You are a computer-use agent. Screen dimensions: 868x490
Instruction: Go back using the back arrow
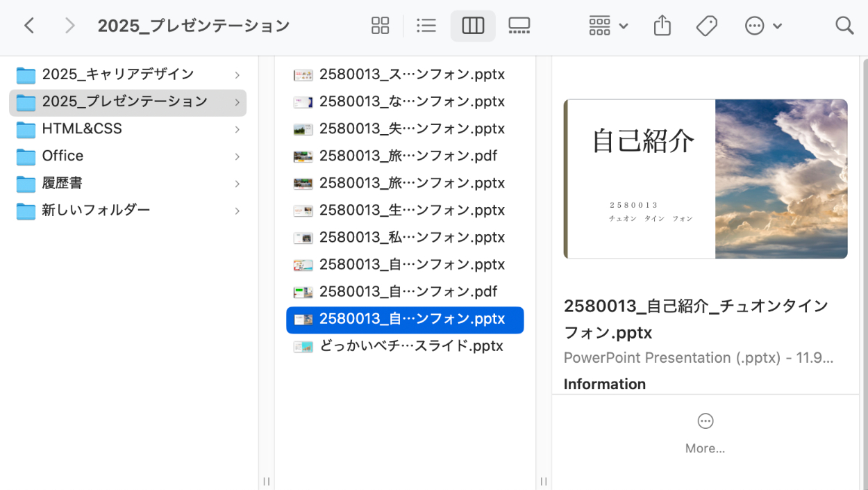29,26
